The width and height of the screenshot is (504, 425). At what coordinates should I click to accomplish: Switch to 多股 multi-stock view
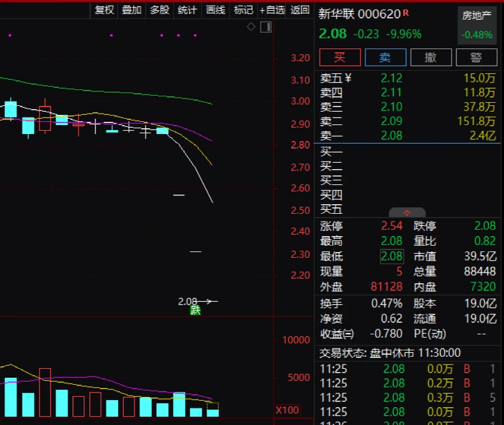[x=159, y=10]
